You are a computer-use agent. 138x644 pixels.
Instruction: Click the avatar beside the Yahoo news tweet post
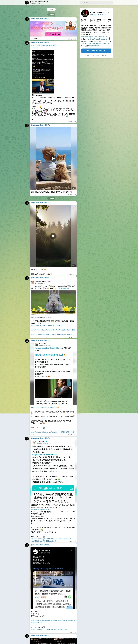27,341
